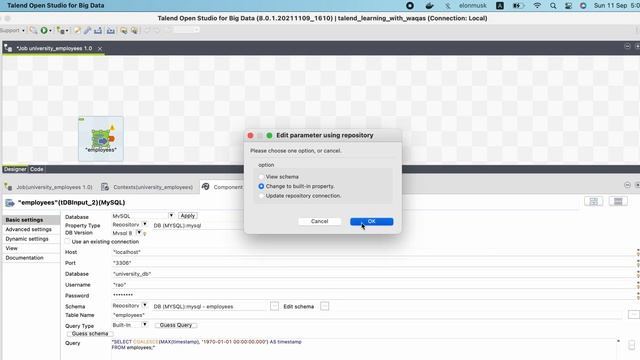Minimize the component view pane icon

627,185
